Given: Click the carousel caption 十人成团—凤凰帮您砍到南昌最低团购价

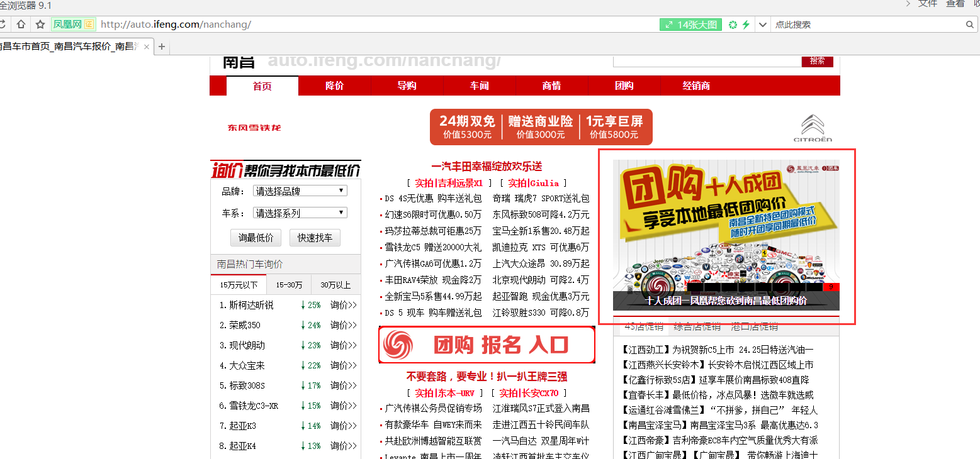Looking at the screenshot, I should tap(726, 301).
